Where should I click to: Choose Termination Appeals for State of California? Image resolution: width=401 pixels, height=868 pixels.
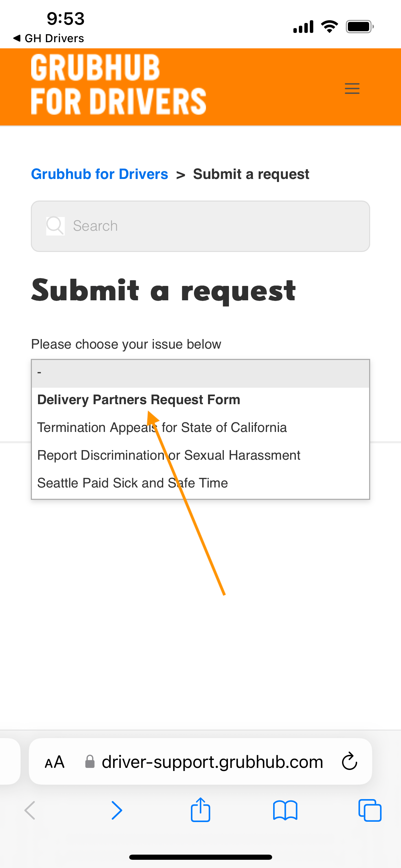200,427
